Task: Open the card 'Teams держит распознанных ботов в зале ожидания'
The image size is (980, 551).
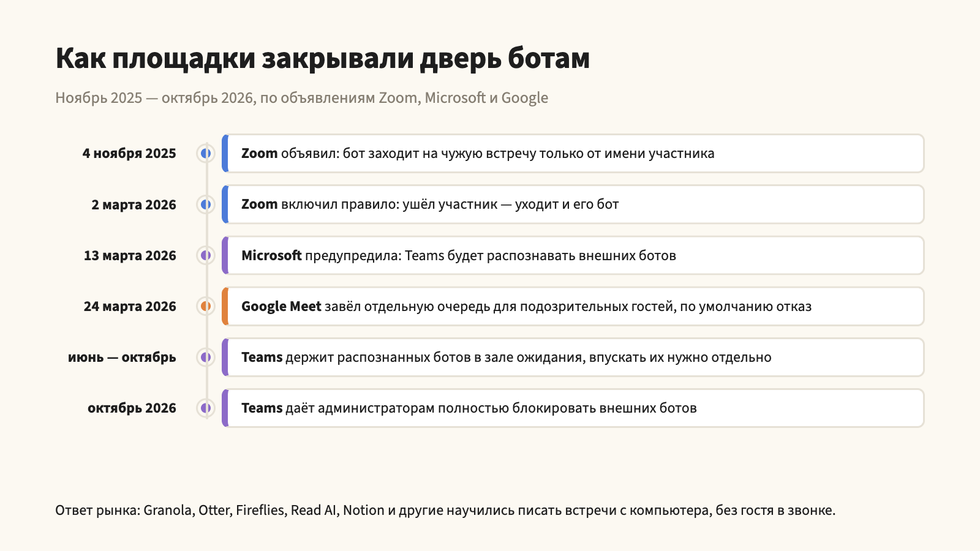Action: point(573,357)
